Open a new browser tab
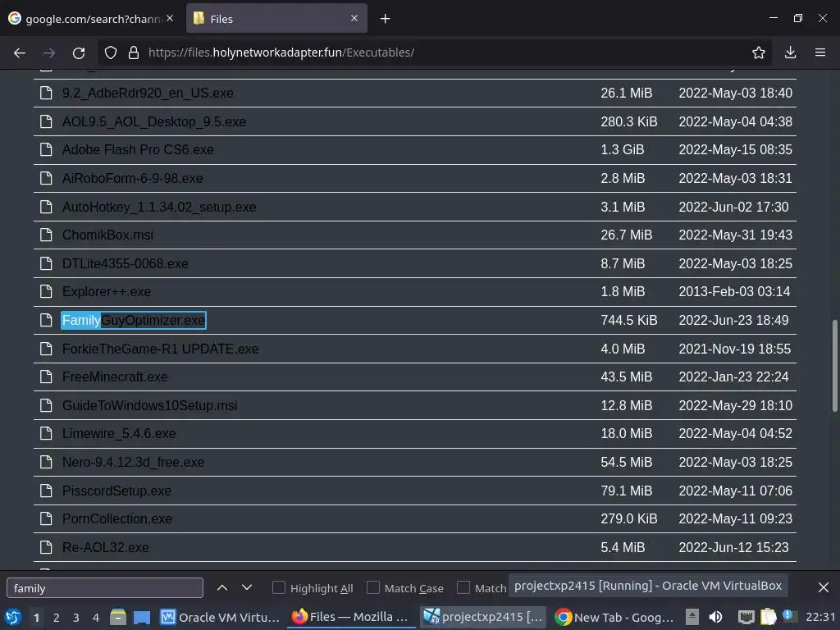The height and width of the screenshot is (630, 840). click(386, 19)
